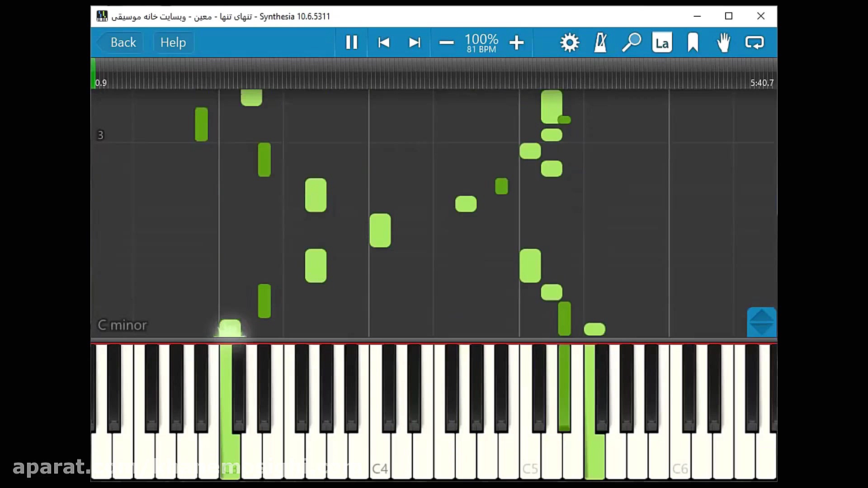Decrease playback speed with minus icon
The width and height of the screenshot is (868, 488).
click(446, 42)
